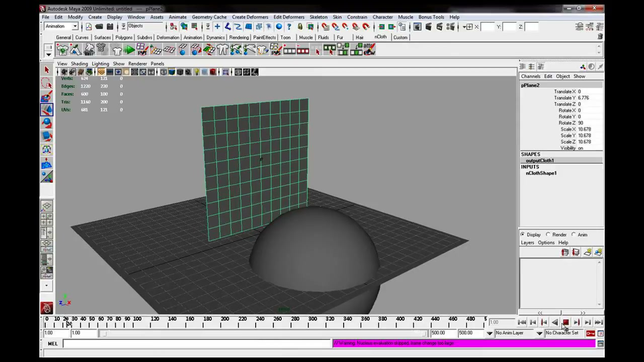Toggle the viewport smooth shade cube icon

coord(172,72)
